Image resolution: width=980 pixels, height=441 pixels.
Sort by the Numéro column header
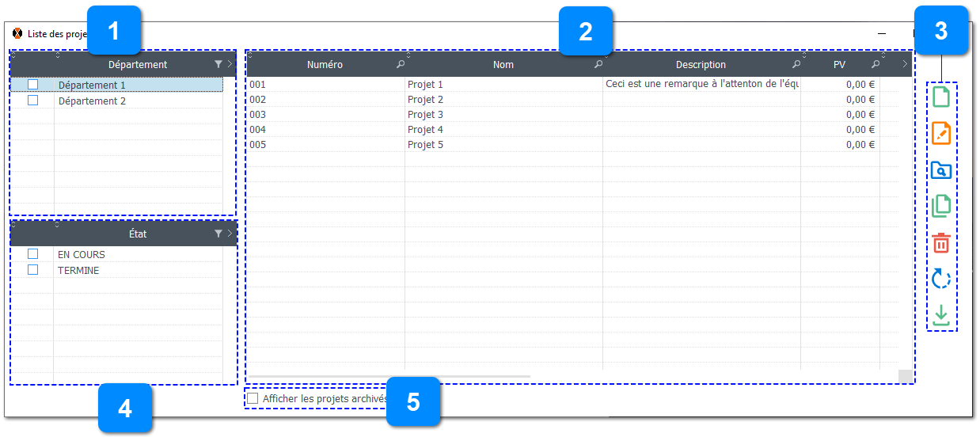click(x=325, y=65)
